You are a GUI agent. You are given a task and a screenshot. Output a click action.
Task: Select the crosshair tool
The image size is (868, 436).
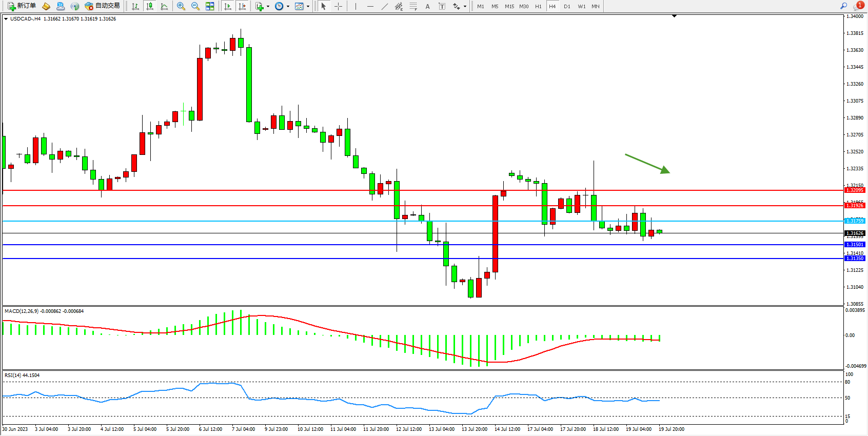click(x=339, y=6)
